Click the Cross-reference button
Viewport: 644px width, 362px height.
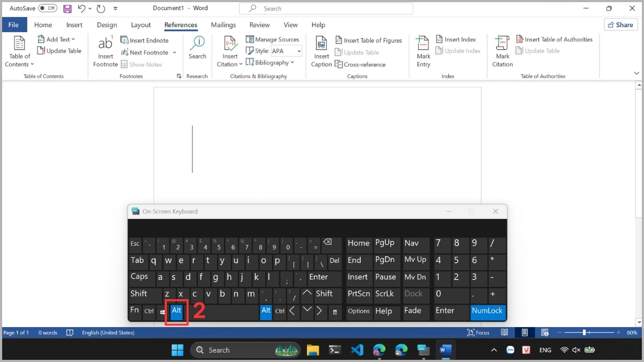360,64
